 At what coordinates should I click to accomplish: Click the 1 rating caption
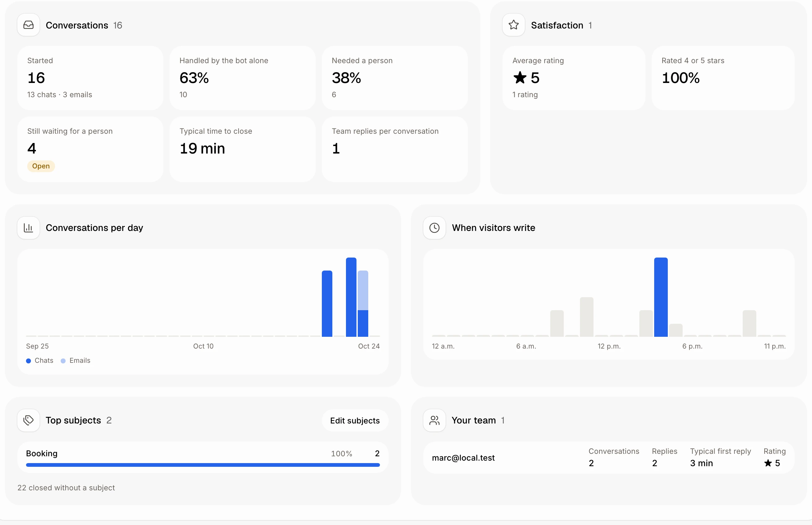point(525,94)
